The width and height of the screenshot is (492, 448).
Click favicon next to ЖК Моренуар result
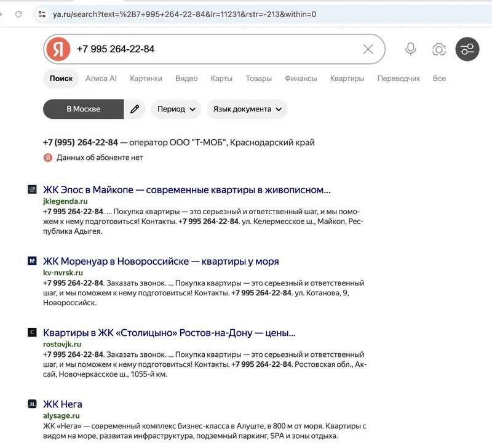(32, 261)
